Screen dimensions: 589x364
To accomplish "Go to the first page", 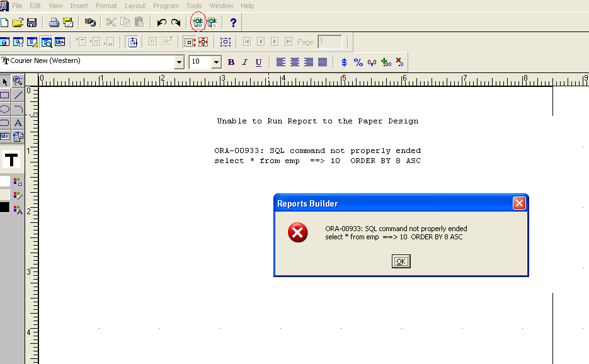I will click(x=247, y=42).
